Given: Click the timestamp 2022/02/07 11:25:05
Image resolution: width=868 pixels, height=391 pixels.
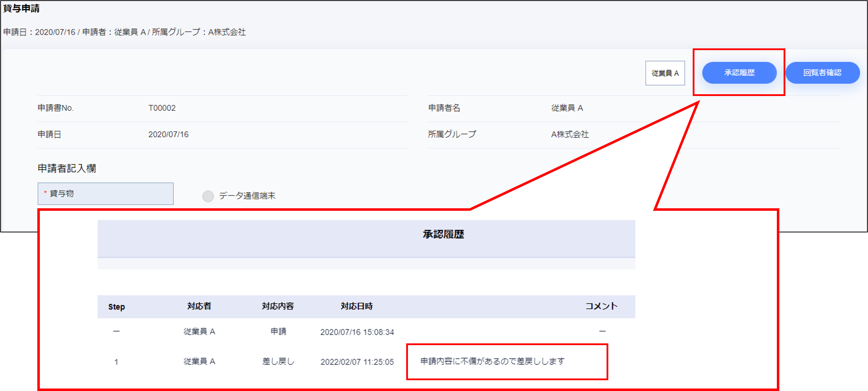Looking at the screenshot, I should coord(357,362).
